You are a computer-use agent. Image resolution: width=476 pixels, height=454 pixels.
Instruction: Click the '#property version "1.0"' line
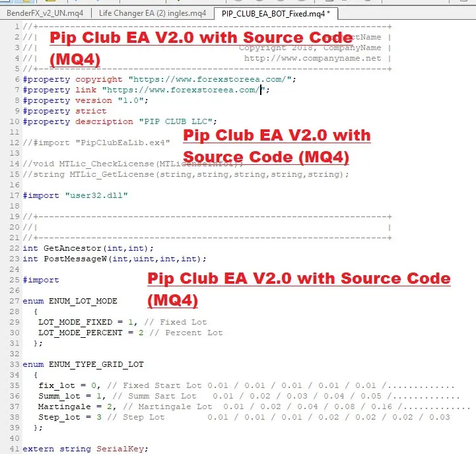86,100
